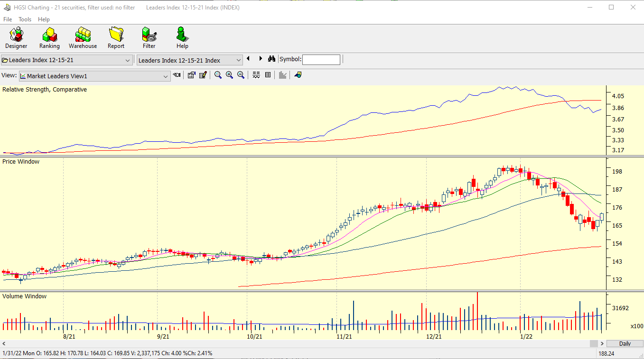Viewport: 644px width, 359px height.
Task: Click the View: label text
Action: pyautogui.click(x=9, y=75)
